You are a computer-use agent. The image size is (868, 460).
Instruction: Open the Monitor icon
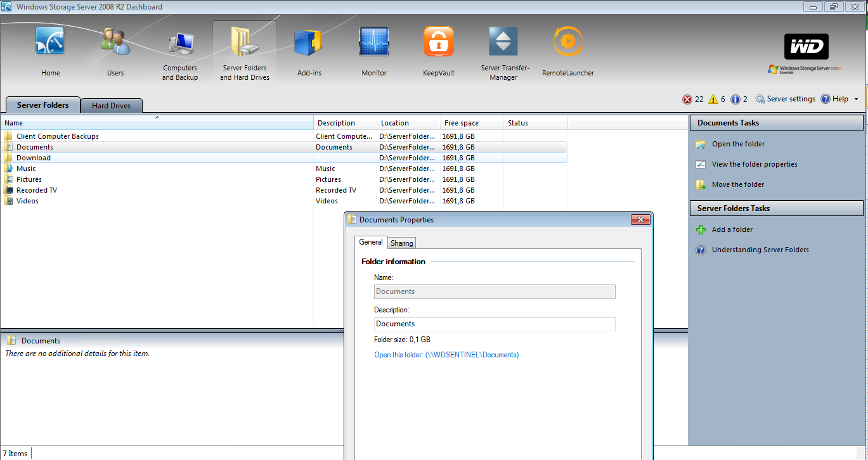pyautogui.click(x=374, y=42)
